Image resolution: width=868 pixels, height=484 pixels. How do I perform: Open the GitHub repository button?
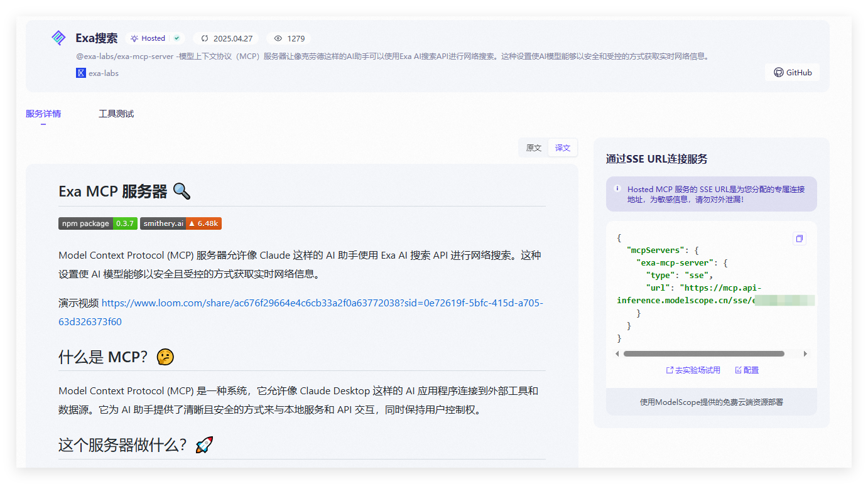[x=793, y=72]
